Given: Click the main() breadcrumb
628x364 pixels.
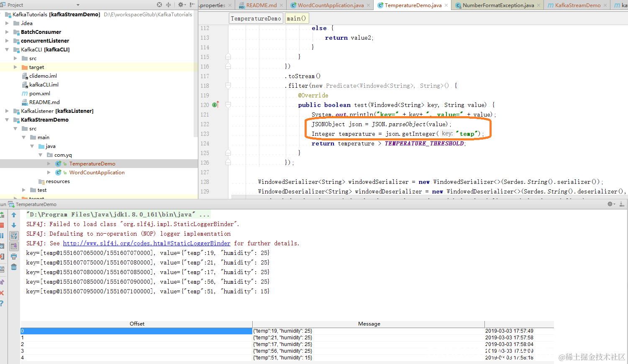Looking at the screenshot, I should point(297,18).
